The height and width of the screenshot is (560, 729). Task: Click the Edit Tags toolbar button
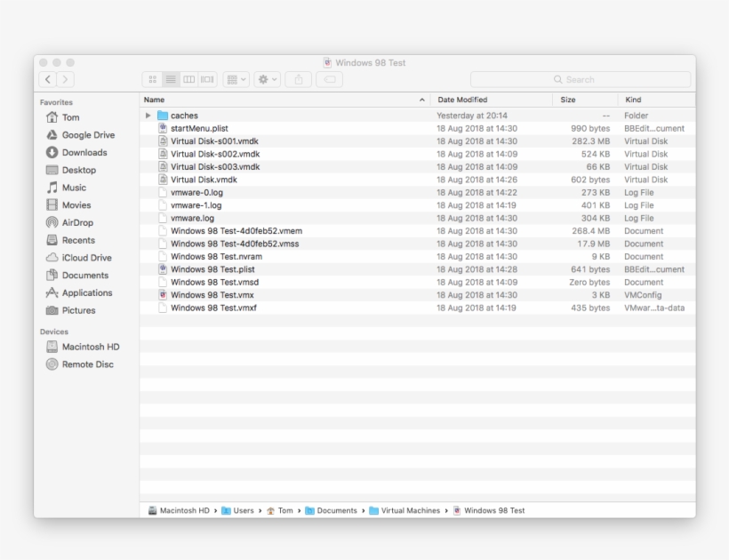(330, 79)
